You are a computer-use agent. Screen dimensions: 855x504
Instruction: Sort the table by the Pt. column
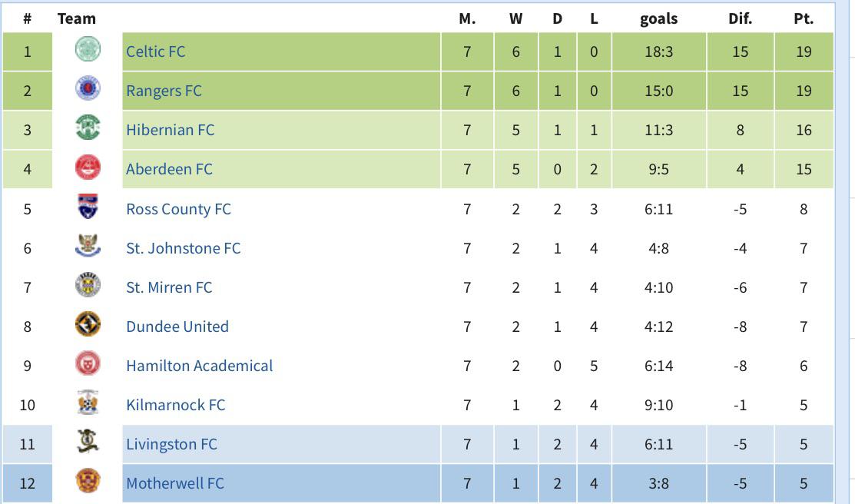(x=804, y=18)
